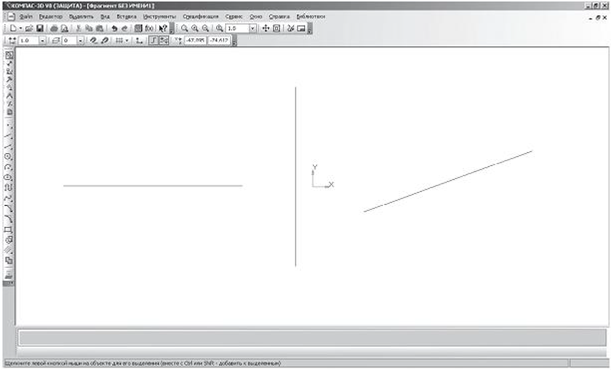This screenshot has height=370, width=611.
Task: Select Zoom by window magnifier icon
Action: pos(184,28)
